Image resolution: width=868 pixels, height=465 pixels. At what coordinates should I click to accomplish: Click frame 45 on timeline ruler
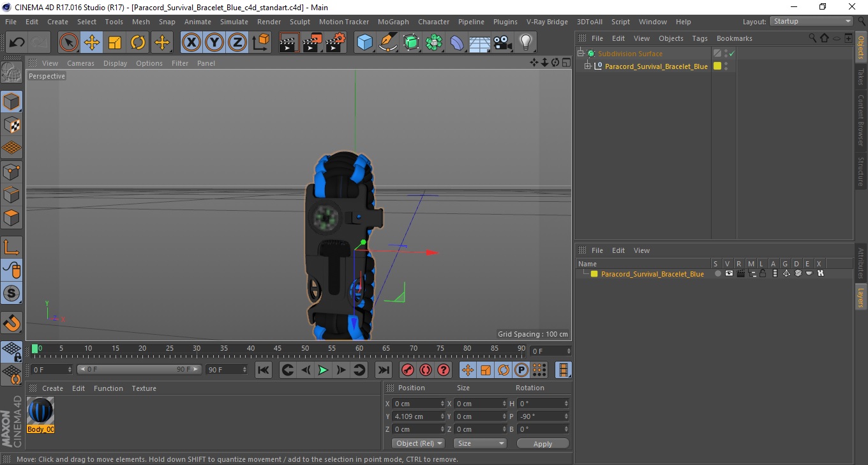[278, 350]
